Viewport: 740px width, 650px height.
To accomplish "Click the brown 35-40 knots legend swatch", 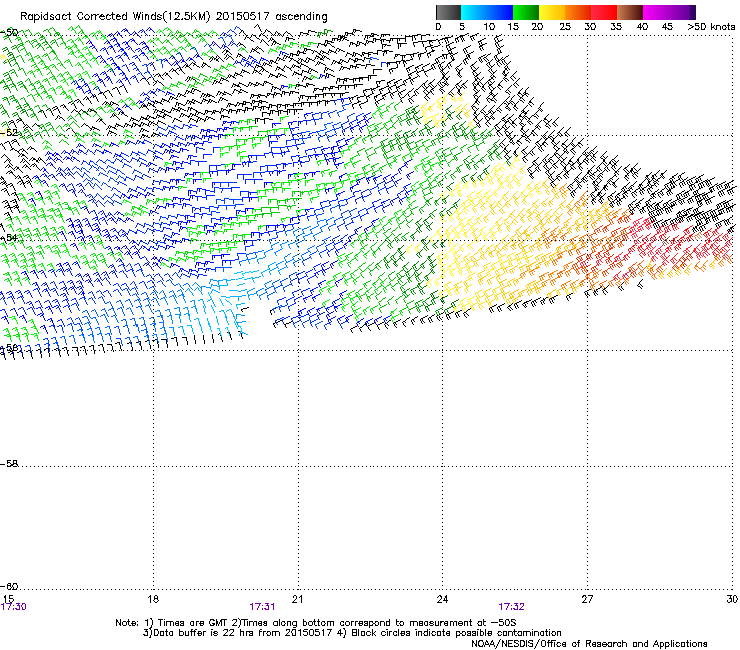I will coord(630,12).
